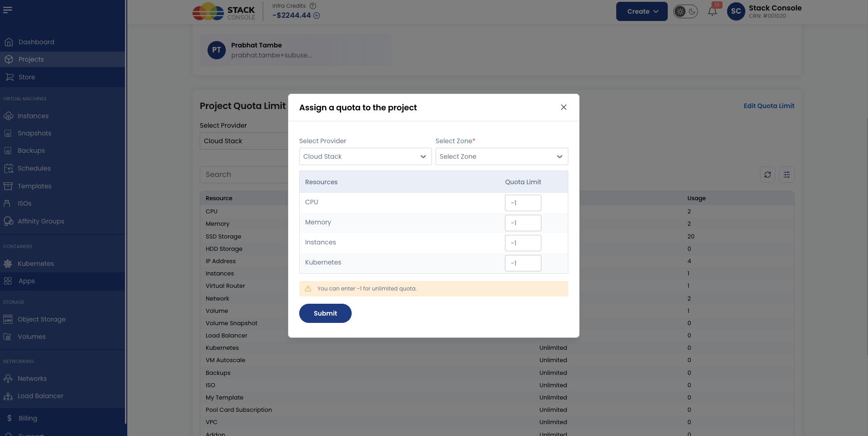Click the -$2244.44 credits balance
The width and height of the screenshot is (868, 436).
291,15
